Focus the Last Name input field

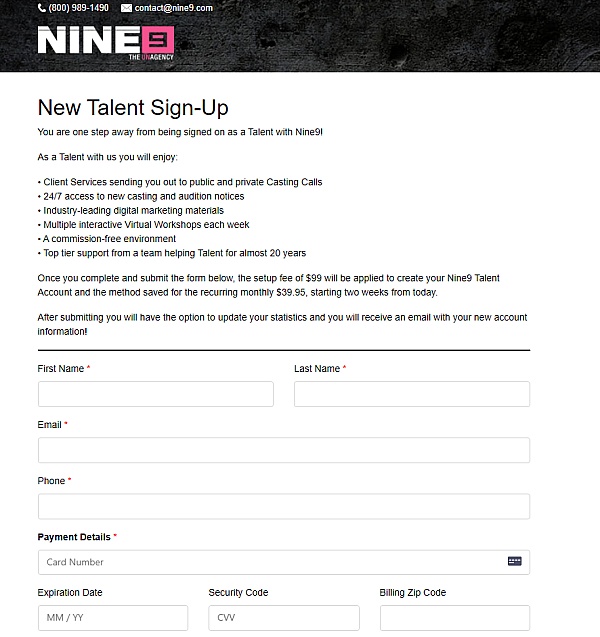click(x=411, y=394)
